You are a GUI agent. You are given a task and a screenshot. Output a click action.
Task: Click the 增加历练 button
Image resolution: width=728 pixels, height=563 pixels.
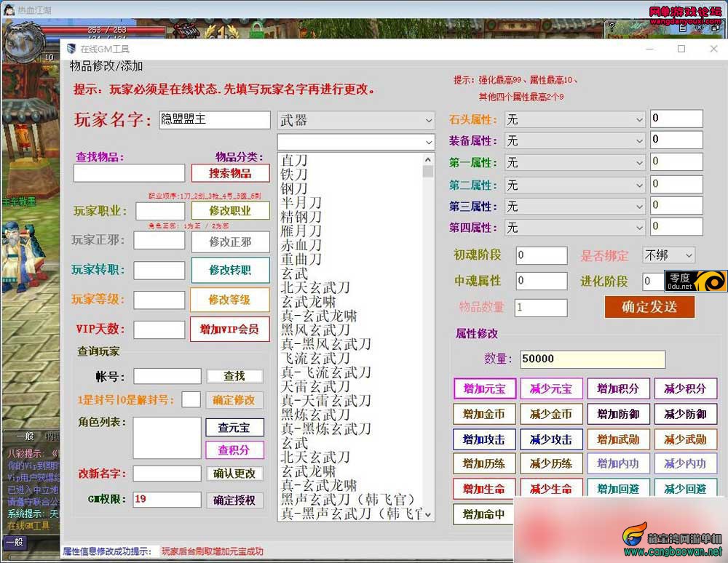[x=484, y=463]
